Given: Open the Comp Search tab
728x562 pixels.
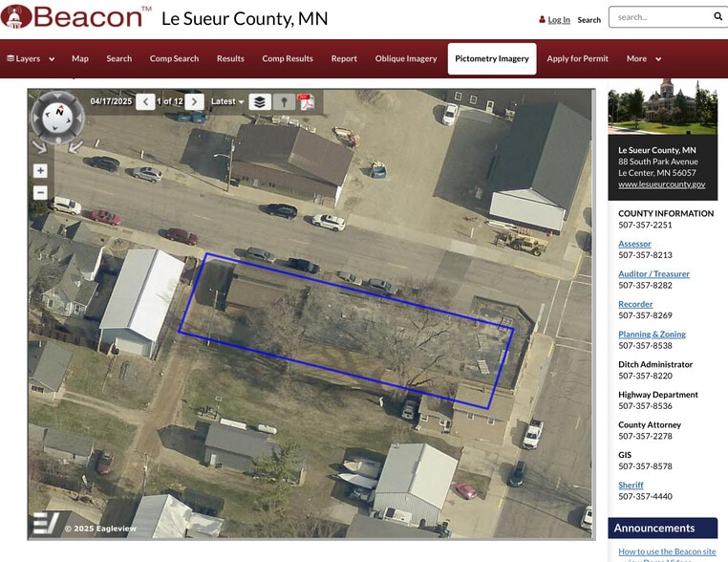Looking at the screenshot, I should coord(174,58).
